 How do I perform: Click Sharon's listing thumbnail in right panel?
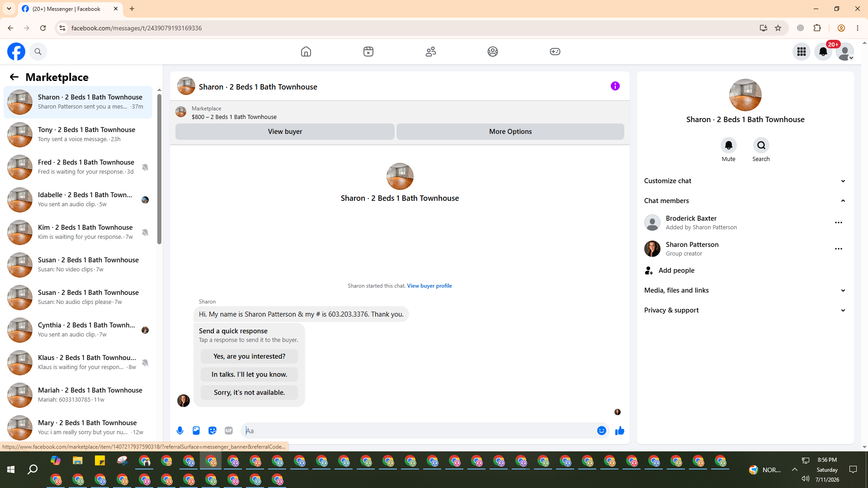[745, 95]
